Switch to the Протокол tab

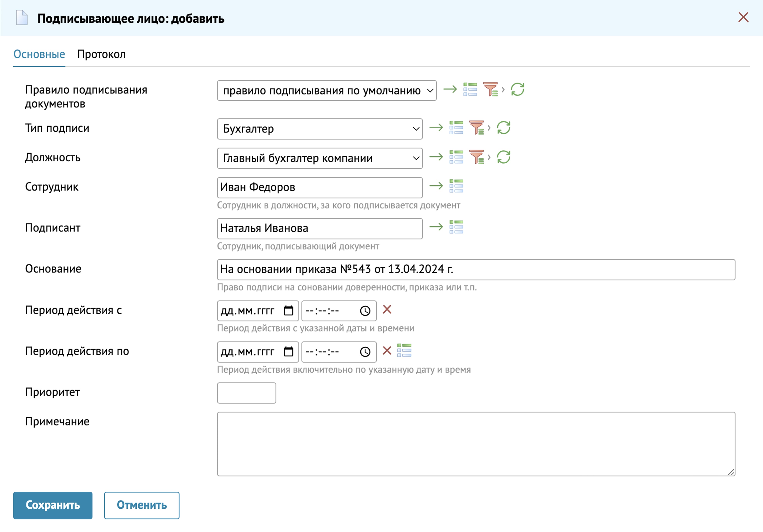point(101,54)
